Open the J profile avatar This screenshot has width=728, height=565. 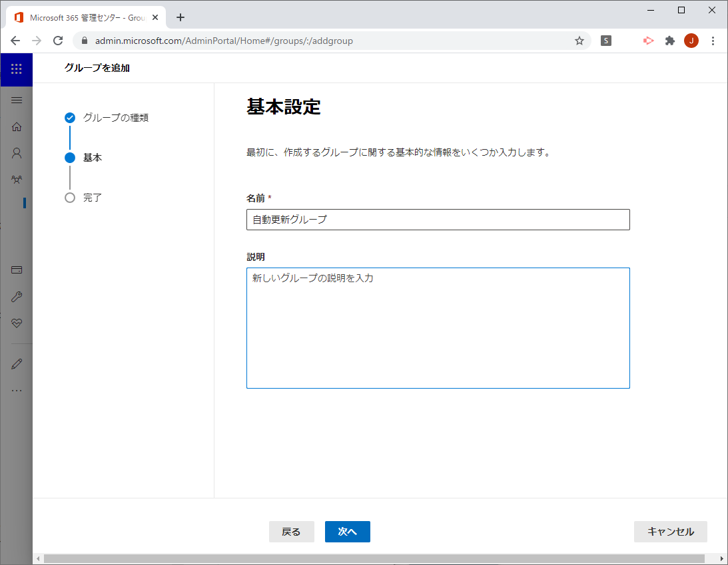tap(691, 41)
